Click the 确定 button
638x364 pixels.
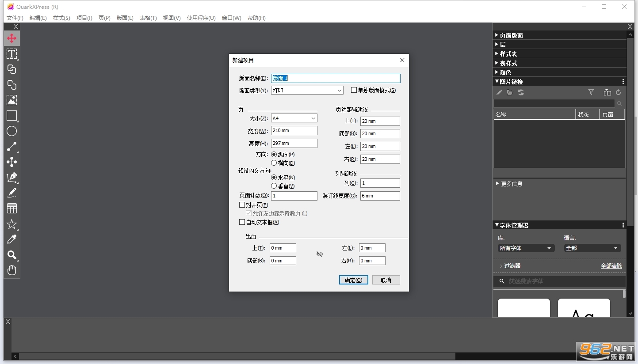354,280
